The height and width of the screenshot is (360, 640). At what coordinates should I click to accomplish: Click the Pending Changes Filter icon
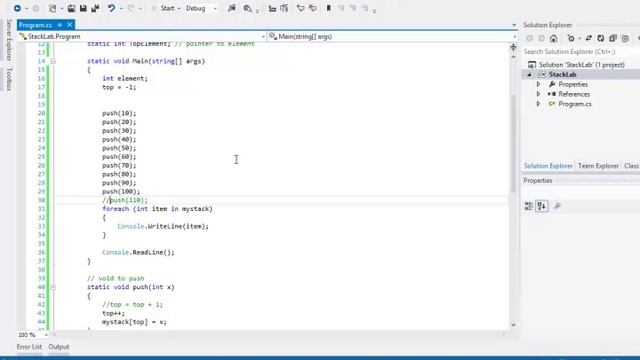coord(571,38)
